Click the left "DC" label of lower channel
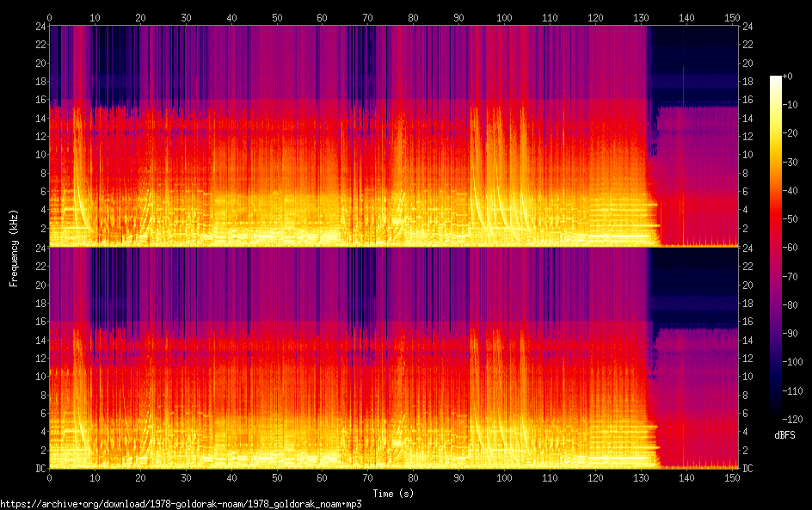Viewport: 812px width, 510px height. [40, 469]
